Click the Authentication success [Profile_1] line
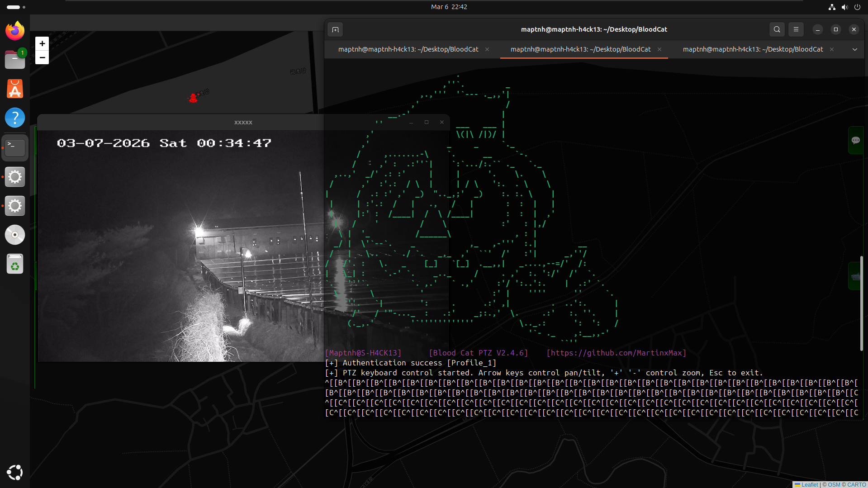Image resolution: width=868 pixels, height=488 pixels. point(411,363)
